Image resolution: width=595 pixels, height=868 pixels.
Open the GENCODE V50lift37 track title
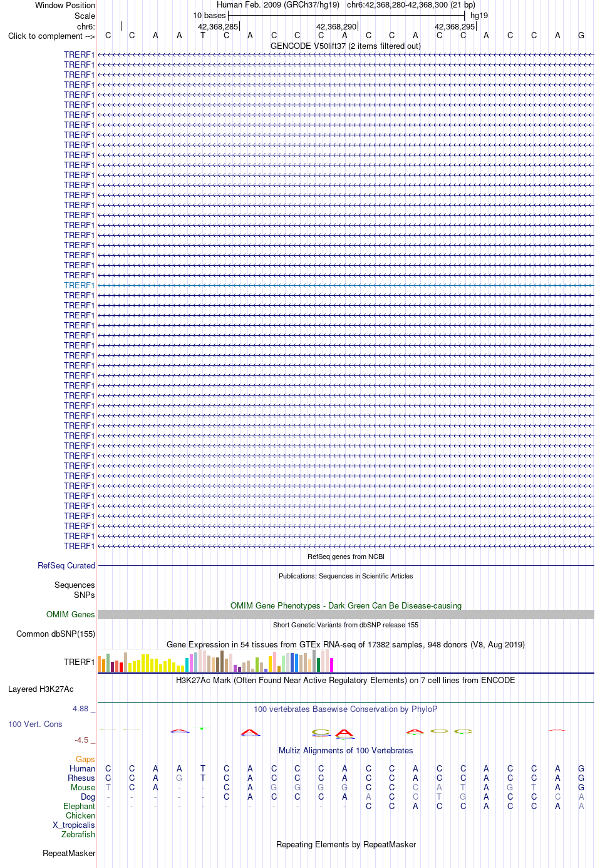point(346,46)
